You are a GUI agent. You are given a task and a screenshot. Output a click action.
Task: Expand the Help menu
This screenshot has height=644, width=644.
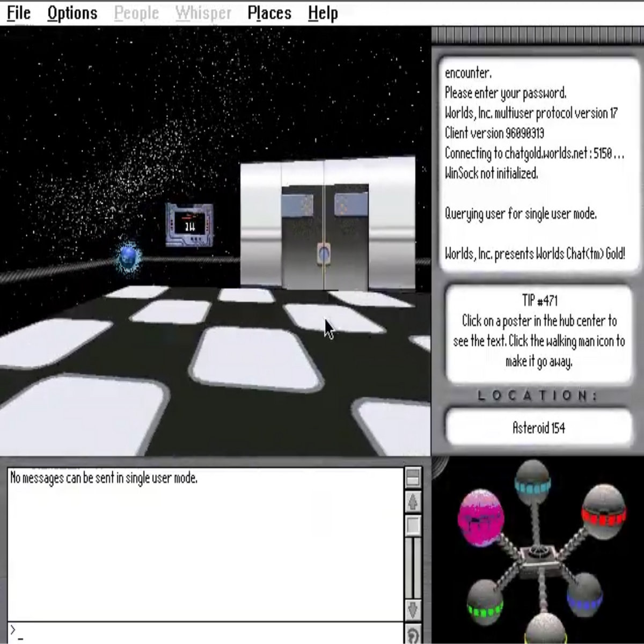[323, 13]
